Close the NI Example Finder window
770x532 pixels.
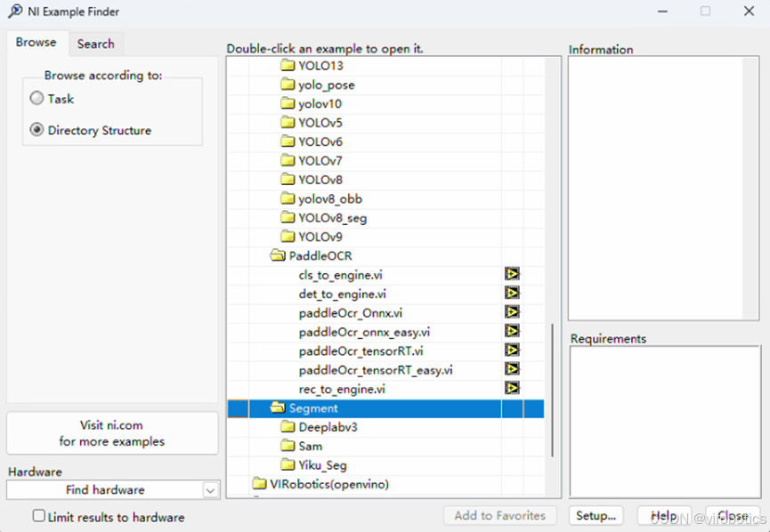pos(749,11)
